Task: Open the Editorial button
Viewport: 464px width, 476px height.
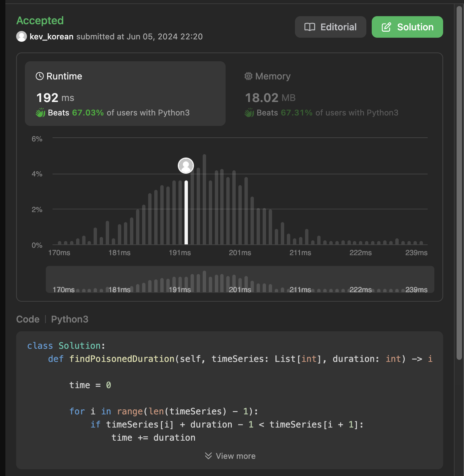Action: [x=330, y=27]
